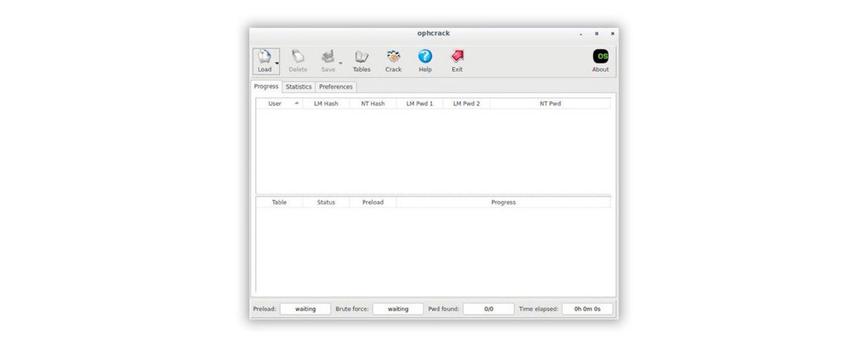Image resolution: width=868 pixels, height=347 pixels.
Task: Click the LM Pwd 1 column header
Action: (419, 104)
